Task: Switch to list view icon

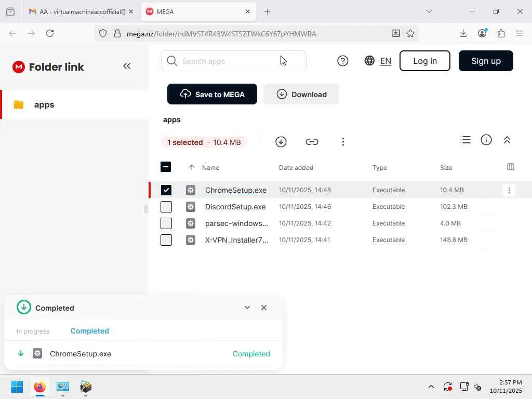Action: click(465, 140)
